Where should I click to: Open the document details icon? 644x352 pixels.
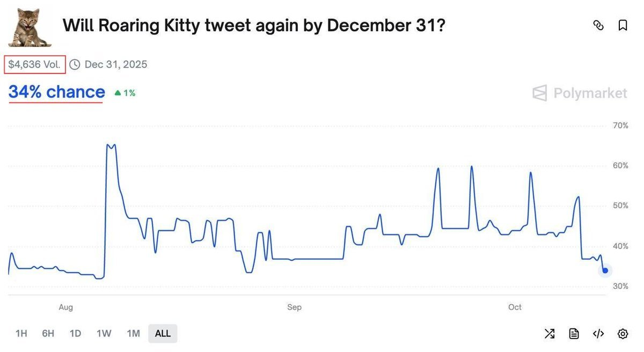574,334
